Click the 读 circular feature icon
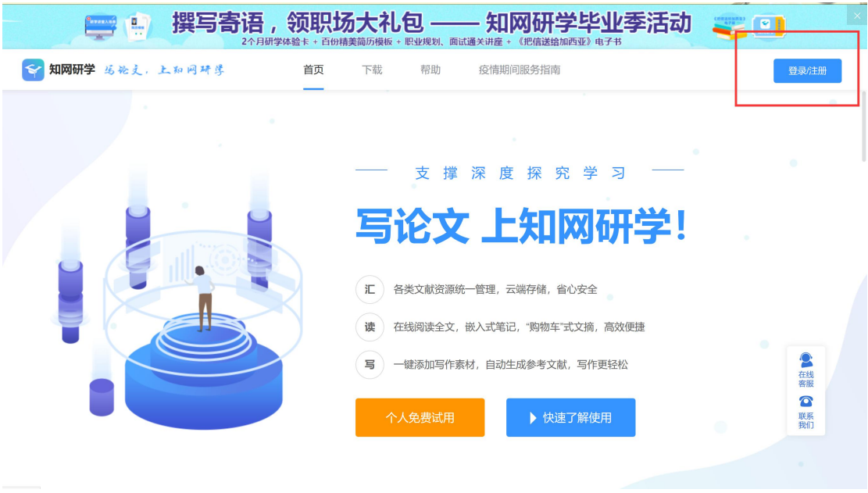Screen dimensions: 868x493 tap(370, 327)
